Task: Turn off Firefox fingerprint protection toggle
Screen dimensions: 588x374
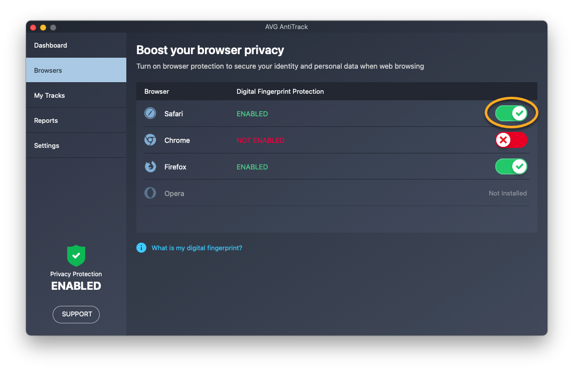Action: coord(511,167)
